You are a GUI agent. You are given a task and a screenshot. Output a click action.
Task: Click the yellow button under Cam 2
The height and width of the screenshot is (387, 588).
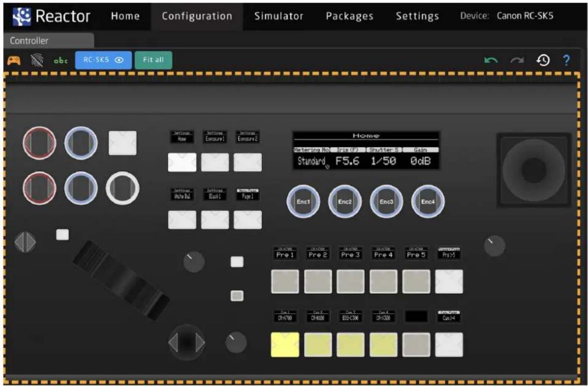coord(318,344)
